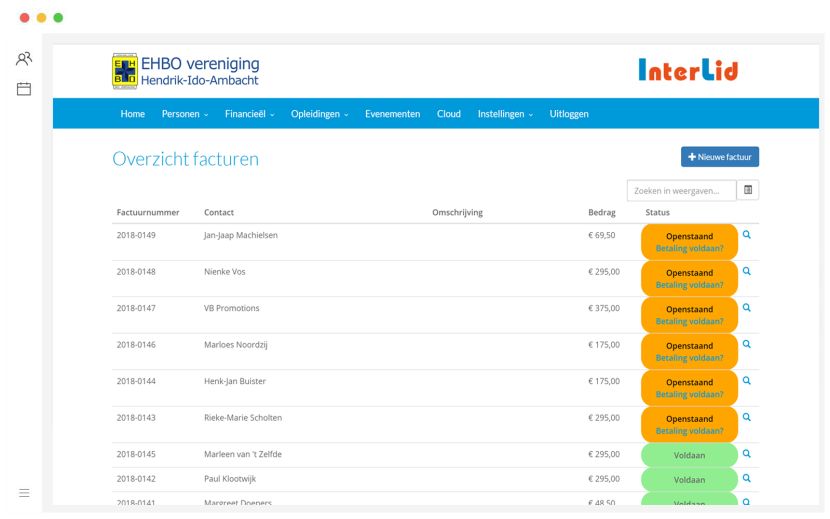
Task: Click the Nieuwe factuur button
Action: coord(720,157)
